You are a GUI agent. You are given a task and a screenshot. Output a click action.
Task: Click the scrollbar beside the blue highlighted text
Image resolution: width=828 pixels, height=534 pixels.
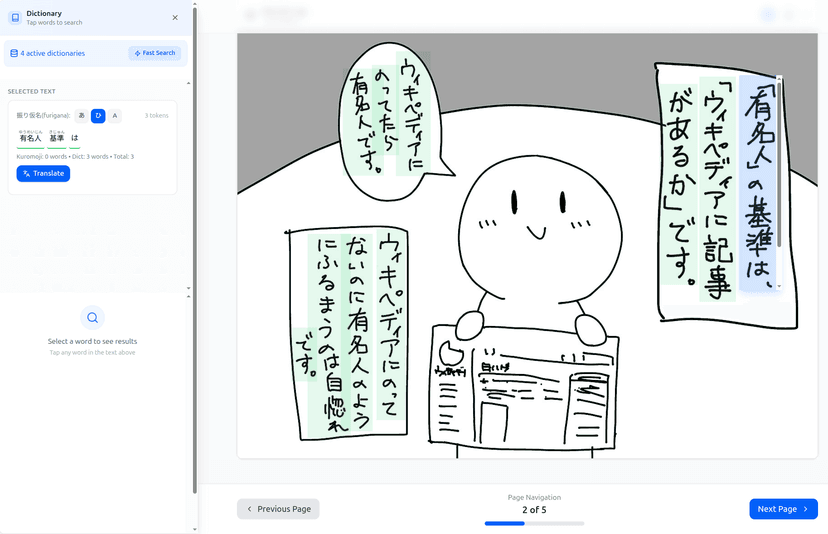[x=779, y=183]
